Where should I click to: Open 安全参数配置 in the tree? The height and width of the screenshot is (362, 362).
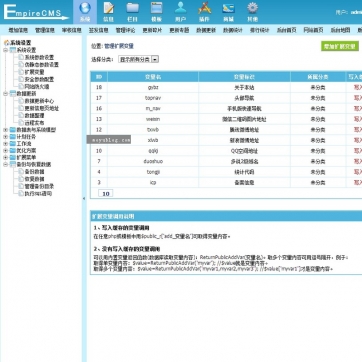coord(39,79)
